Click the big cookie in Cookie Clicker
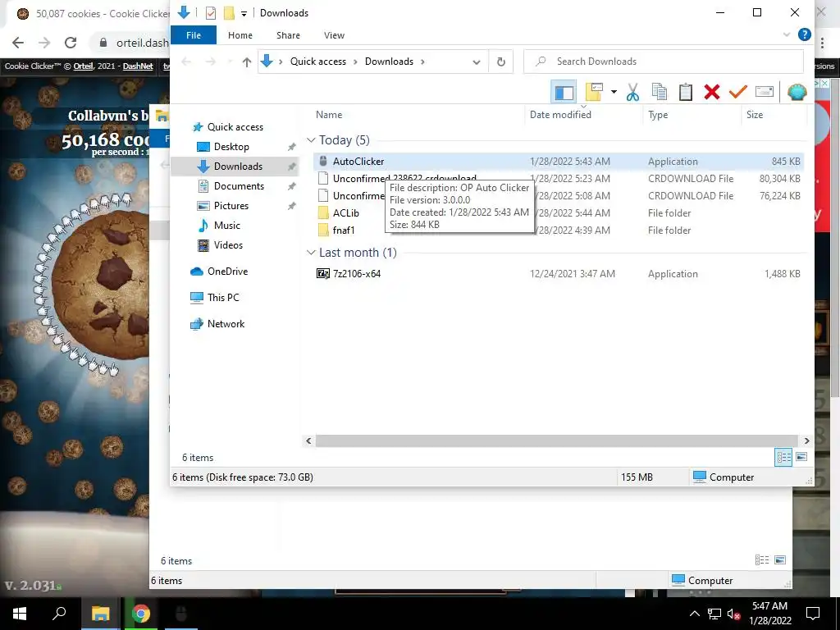Screen dimensions: 840x630 (100, 284)
